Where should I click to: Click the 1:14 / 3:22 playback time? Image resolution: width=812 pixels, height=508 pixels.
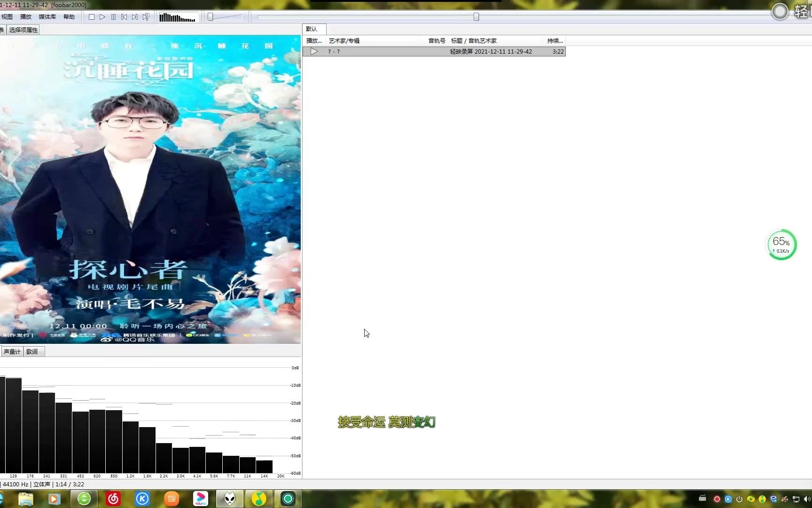pyautogui.click(x=70, y=484)
